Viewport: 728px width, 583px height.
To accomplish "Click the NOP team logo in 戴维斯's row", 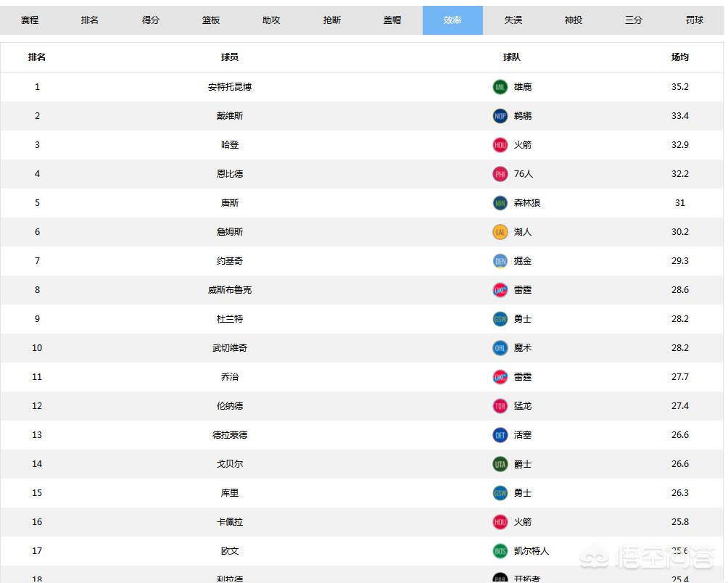I will pyautogui.click(x=500, y=115).
